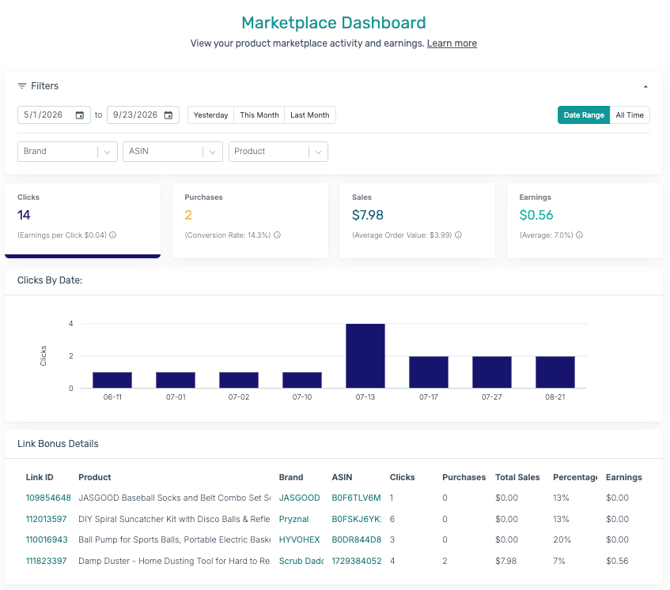Open the ASIN filter dropdown

point(173,152)
